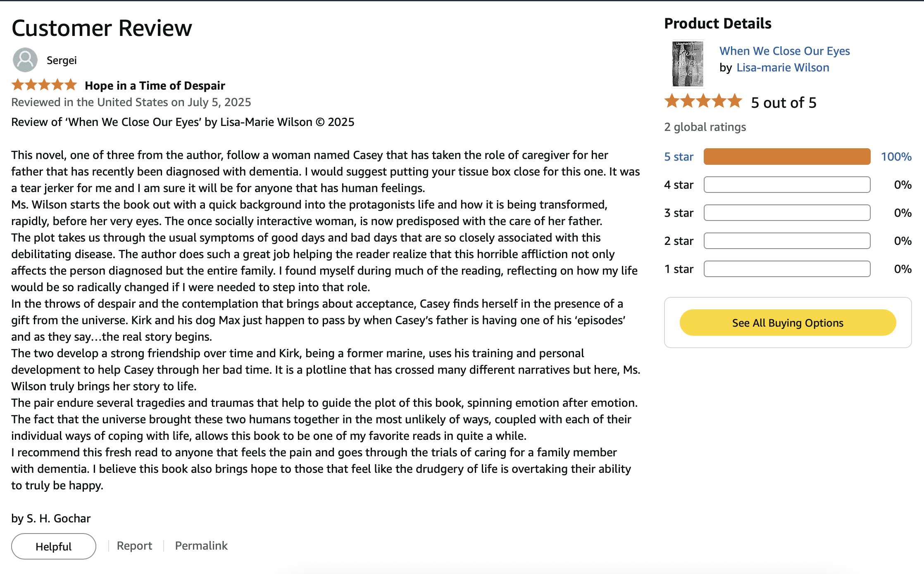
Task: Click the product's five-star rating icons
Action: (x=703, y=101)
